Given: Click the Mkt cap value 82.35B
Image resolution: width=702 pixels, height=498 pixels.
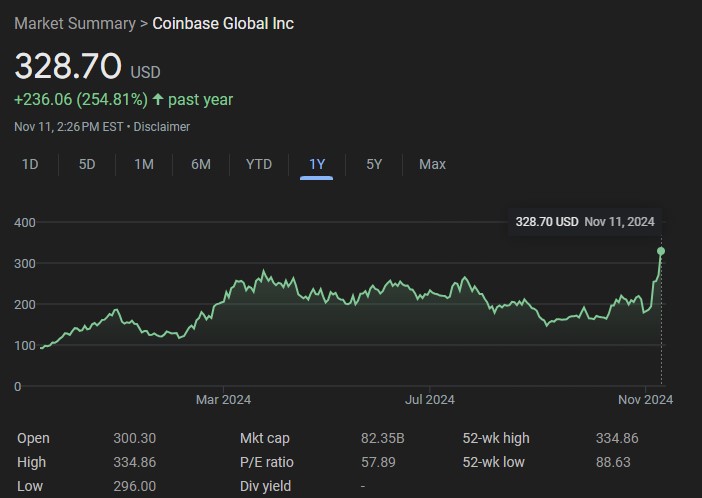Looking at the screenshot, I should coord(382,438).
